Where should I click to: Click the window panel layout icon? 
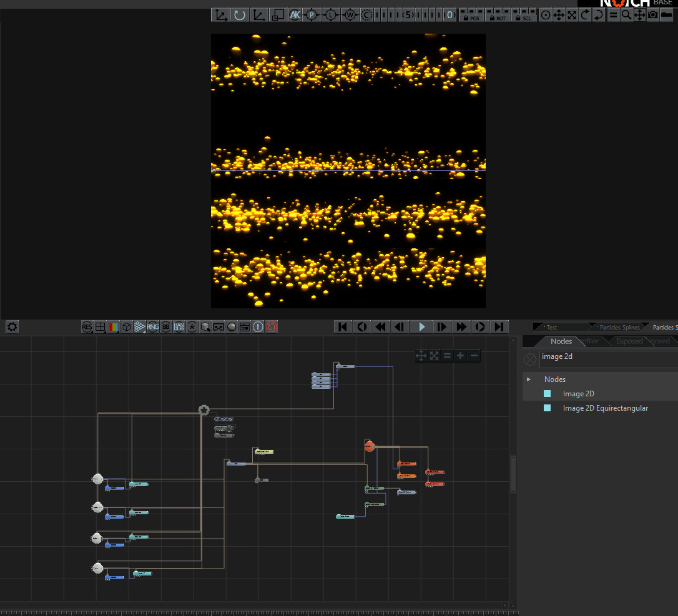245,327
